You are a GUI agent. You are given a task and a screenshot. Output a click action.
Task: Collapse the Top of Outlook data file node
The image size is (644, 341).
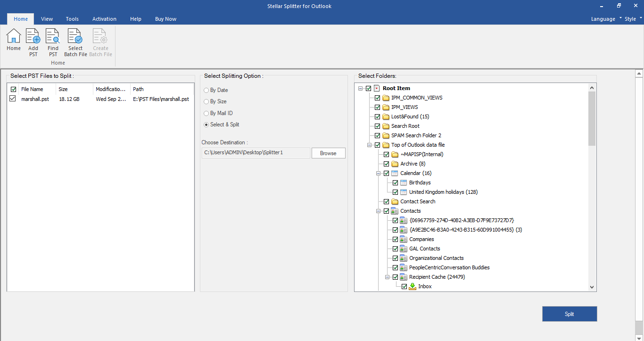[x=369, y=145]
